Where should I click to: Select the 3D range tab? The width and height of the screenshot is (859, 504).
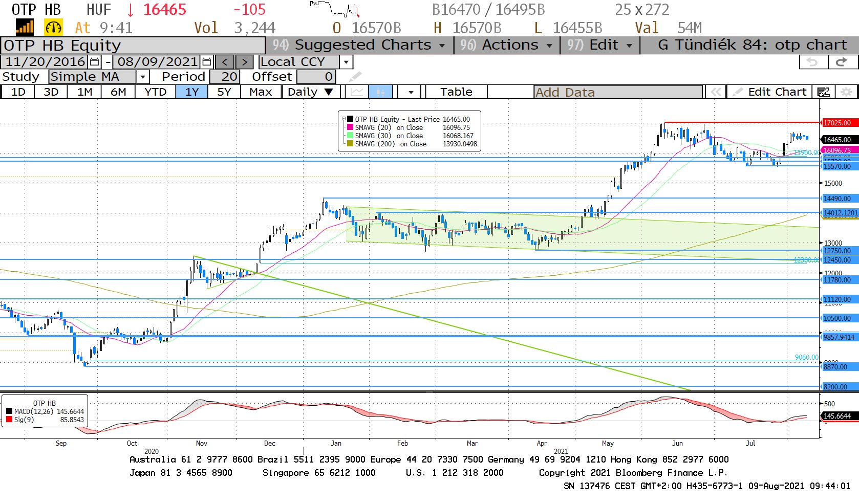(51, 92)
